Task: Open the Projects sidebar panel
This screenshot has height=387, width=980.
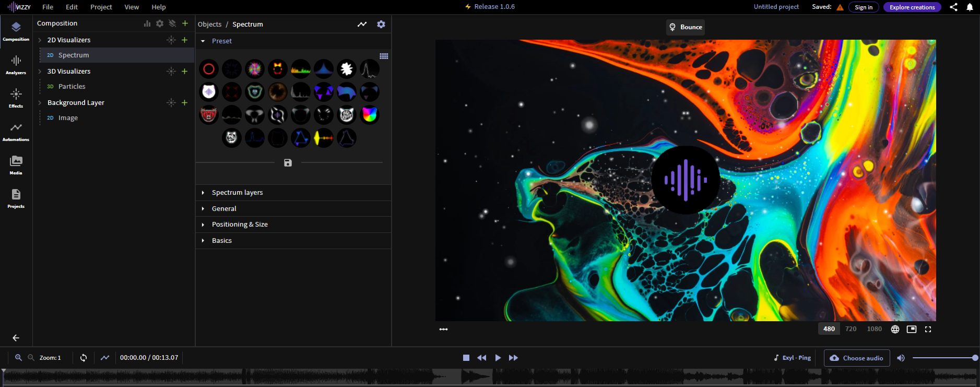Action: [x=16, y=198]
